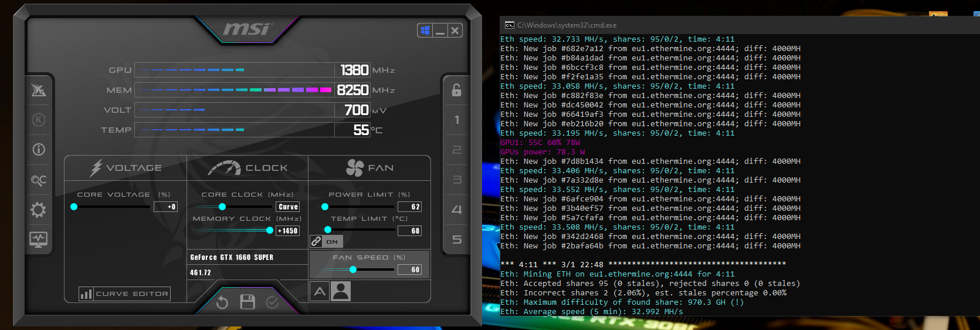Click the CLOCK section header

(x=247, y=168)
